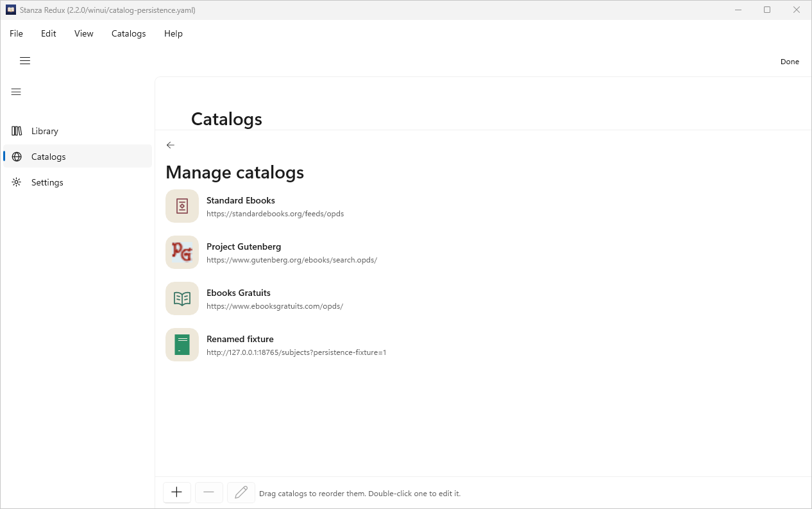Click the Catalogs globe icon
Image resolution: width=812 pixels, height=509 pixels.
coord(17,157)
